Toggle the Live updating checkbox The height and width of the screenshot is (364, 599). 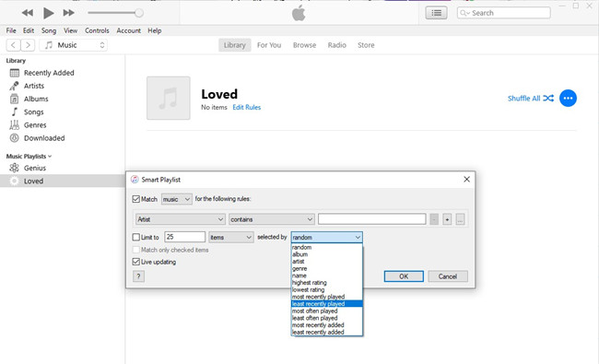pos(136,262)
